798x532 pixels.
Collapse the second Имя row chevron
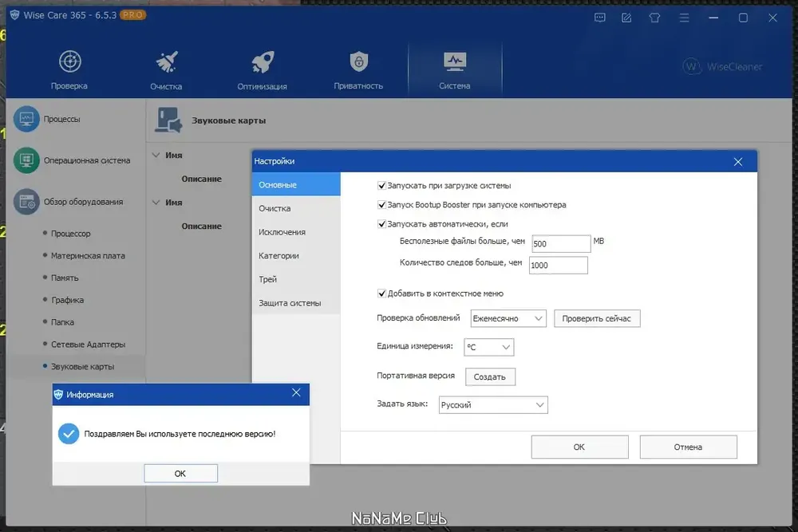[156, 202]
